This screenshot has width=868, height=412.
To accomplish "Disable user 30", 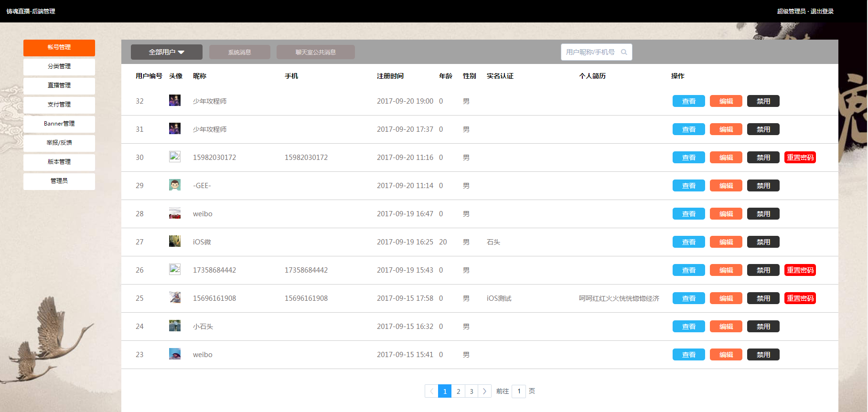I will pyautogui.click(x=763, y=158).
